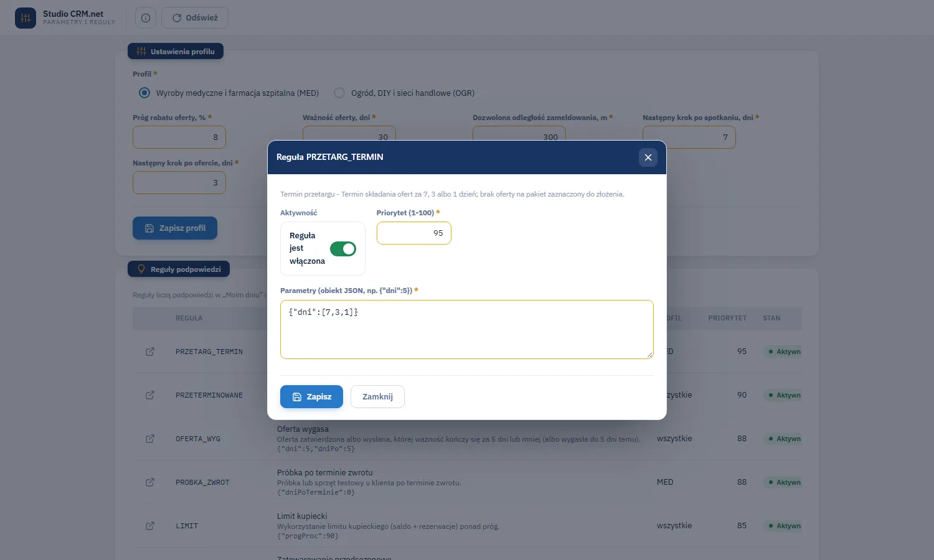The image size is (934, 560).
Task: Close the Reguła PRZETARG_TERMIN dialog
Action: click(648, 157)
